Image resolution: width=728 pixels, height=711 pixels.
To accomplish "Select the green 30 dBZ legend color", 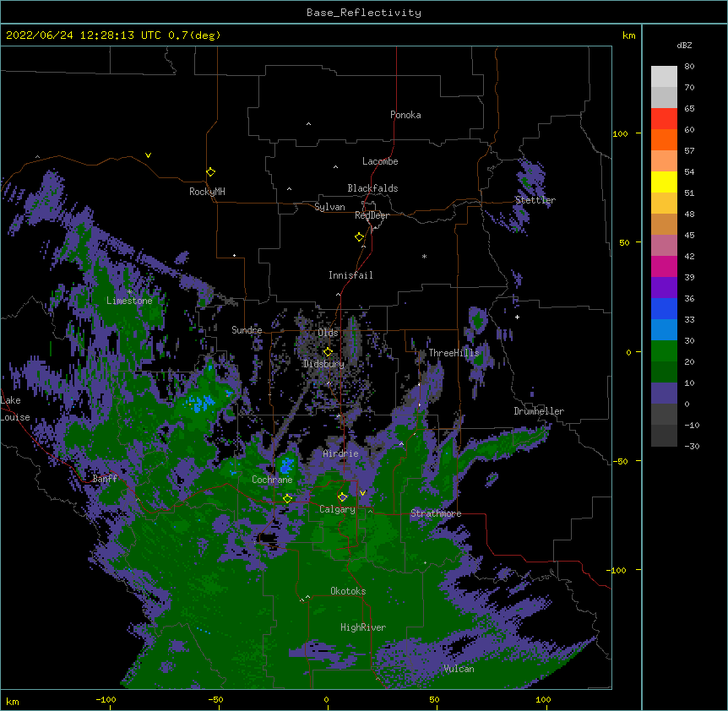I will click(664, 351).
